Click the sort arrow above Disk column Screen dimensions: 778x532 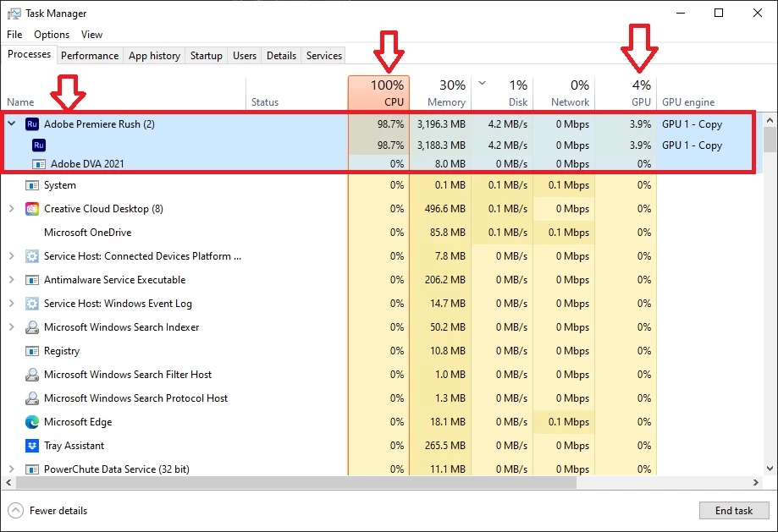click(482, 83)
